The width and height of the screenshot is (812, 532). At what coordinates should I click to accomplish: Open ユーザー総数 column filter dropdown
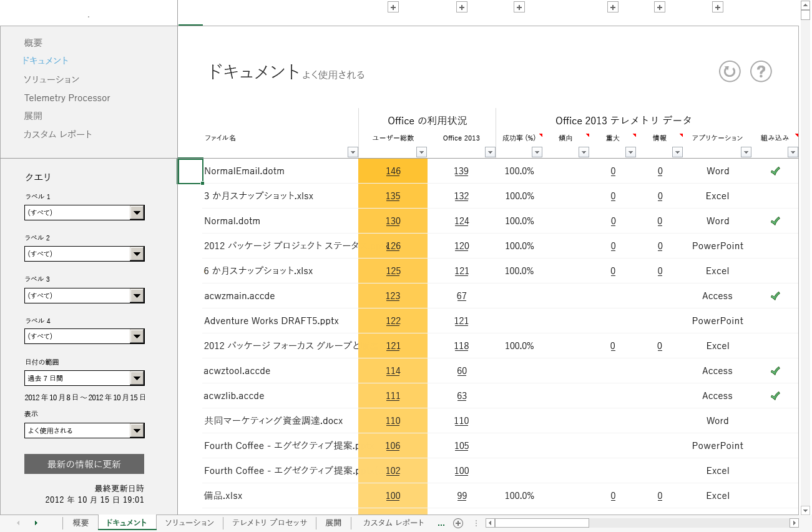coord(421,152)
